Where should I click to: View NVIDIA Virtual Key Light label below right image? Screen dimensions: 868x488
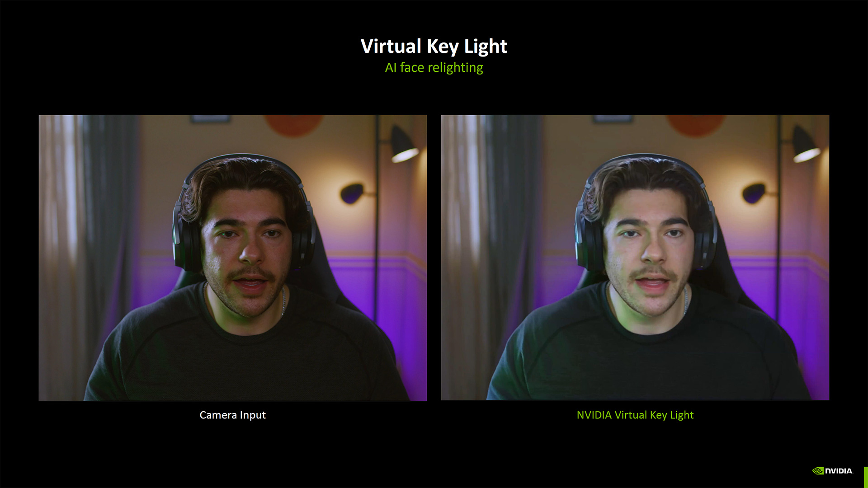tap(635, 415)
